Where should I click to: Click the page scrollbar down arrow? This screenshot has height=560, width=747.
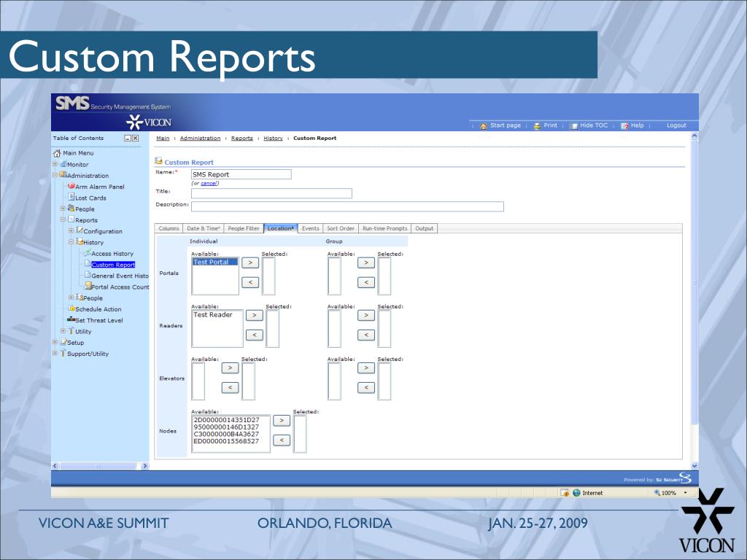[x=694, y=465]
